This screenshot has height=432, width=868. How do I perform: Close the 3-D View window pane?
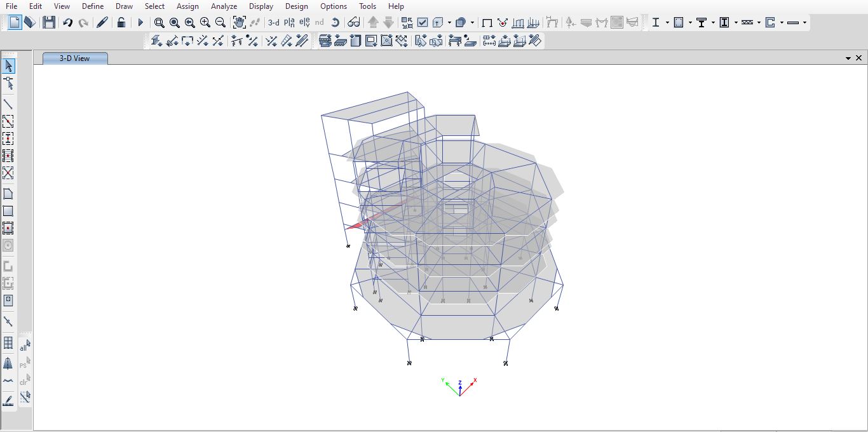(859, 58)
